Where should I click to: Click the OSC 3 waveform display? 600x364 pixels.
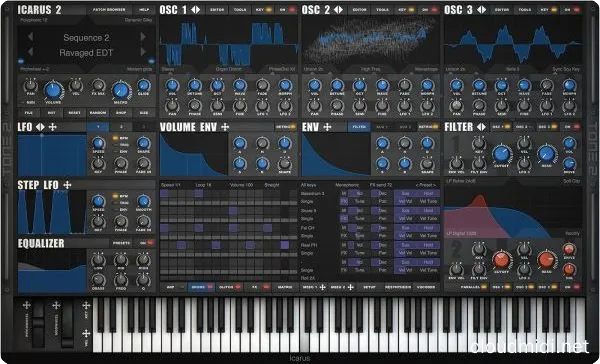514,42
